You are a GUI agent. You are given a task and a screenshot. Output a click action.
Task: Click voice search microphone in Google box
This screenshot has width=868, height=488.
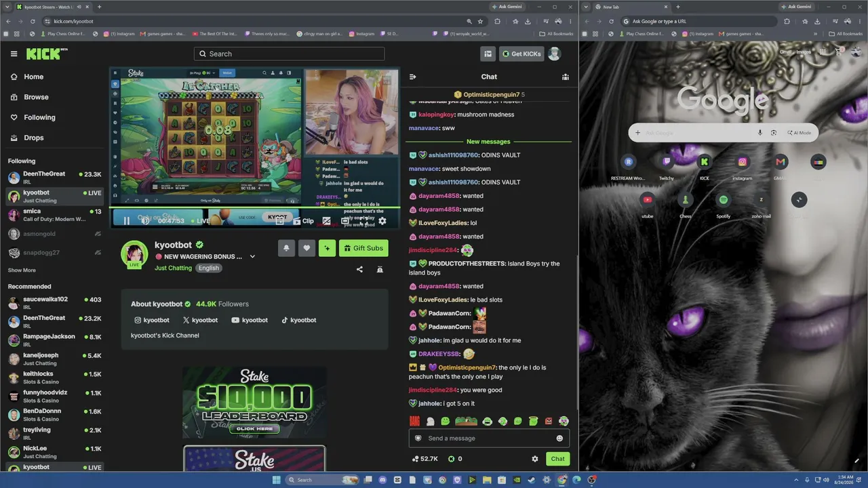pos(759,133)
